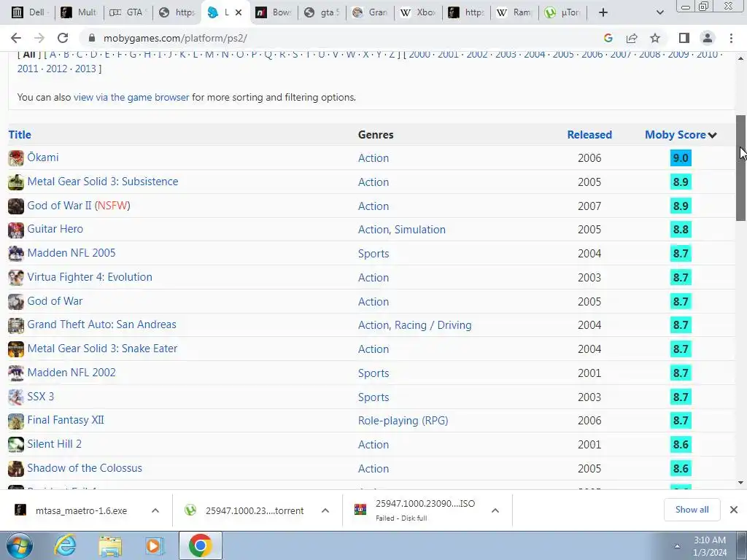Click Virtua Fighter 4: Evolution thumbnail
The image size is (747, 560).
[16, 277]
